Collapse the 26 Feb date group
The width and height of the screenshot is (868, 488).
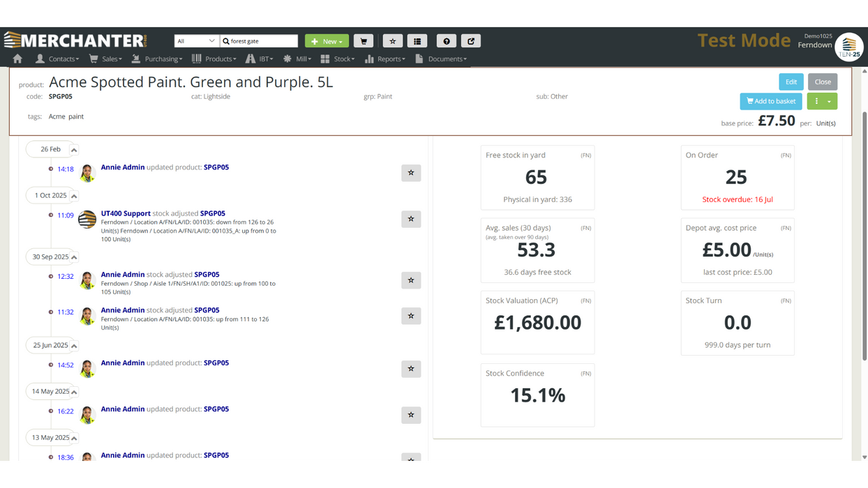pyautogui.click(x=73, y=150)
